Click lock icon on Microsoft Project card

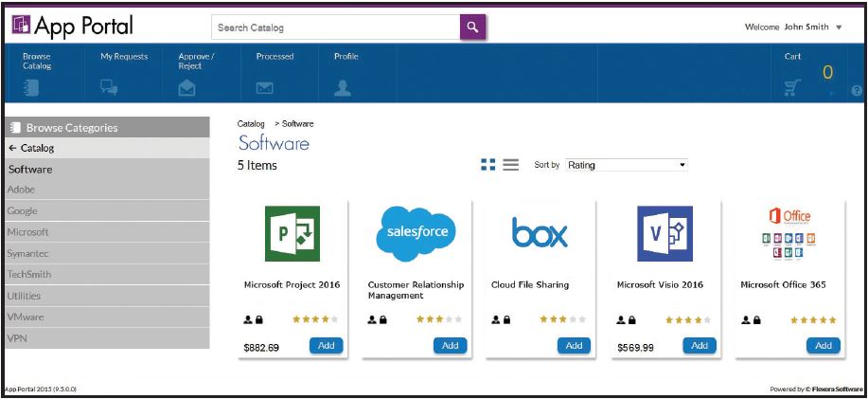click(258, 319)
